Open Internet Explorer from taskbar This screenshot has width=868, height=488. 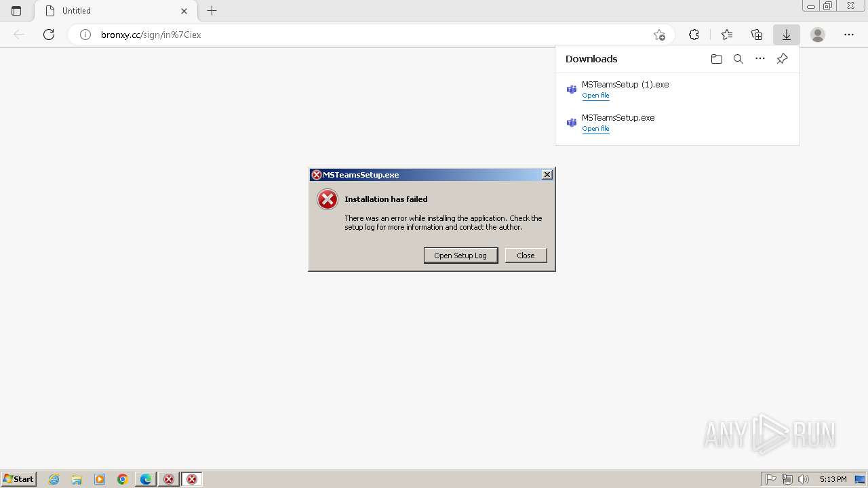pyautogui.click(x=54, y=479)
